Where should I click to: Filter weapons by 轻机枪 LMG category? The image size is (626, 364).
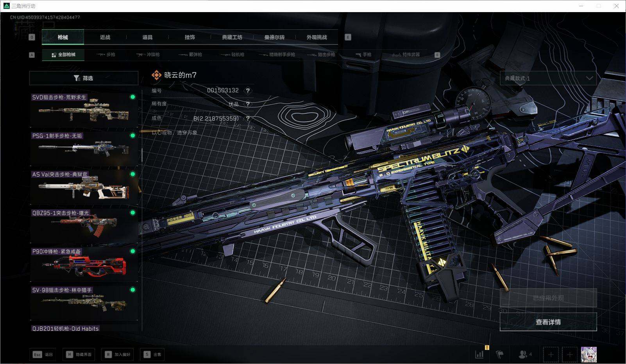point(233,55)
